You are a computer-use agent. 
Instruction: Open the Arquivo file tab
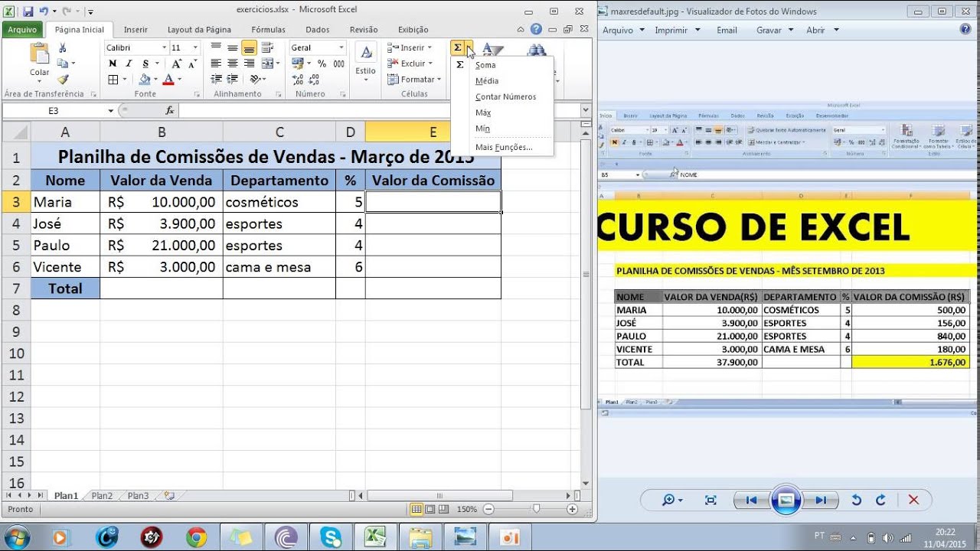23,29
